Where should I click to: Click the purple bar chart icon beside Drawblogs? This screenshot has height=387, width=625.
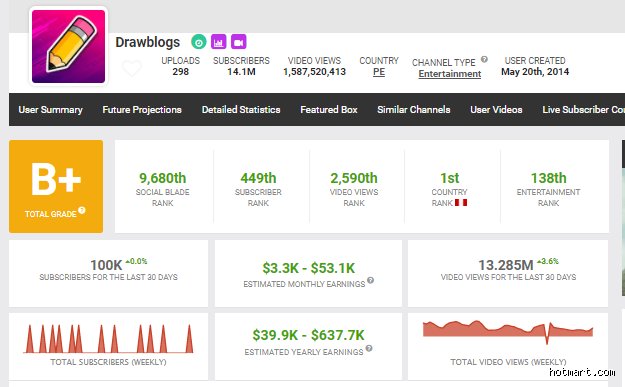(x=218, y=42)
